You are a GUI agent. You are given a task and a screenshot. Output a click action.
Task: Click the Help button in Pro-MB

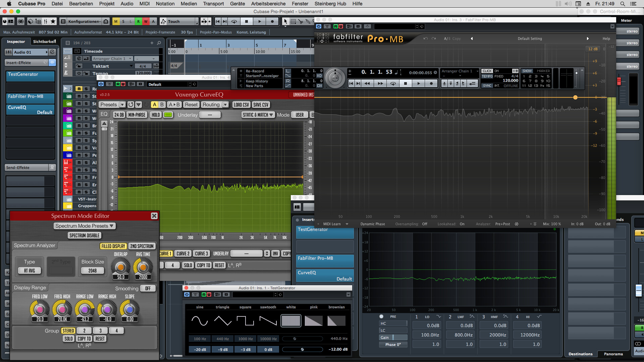point(606,39)
